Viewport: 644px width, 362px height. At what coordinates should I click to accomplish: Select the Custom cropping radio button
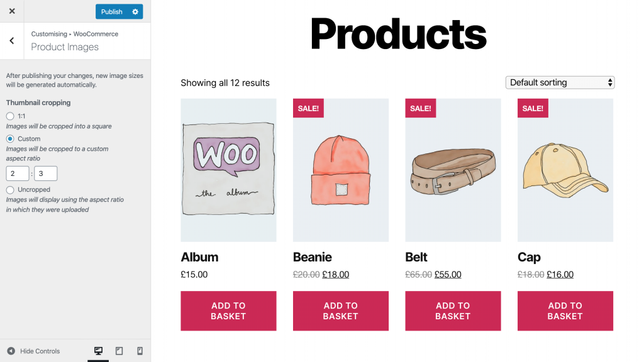pyautogui.click(x=10, y=139)
